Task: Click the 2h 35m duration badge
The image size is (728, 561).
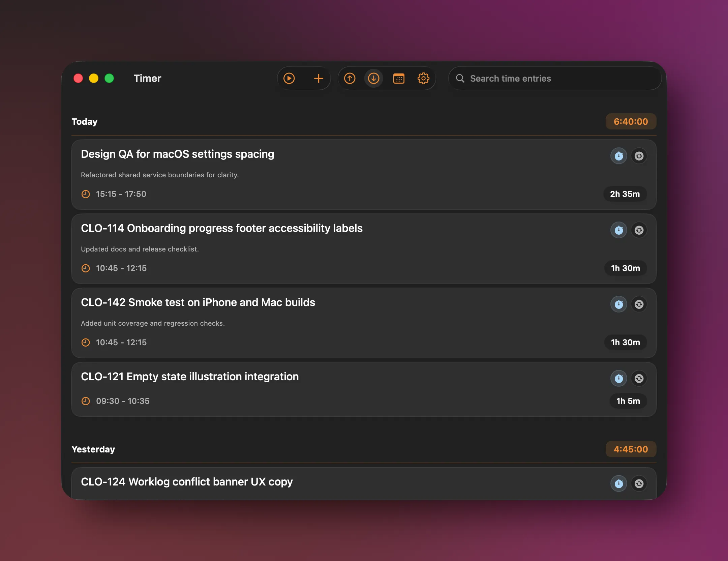Action: click(x=625, y=194)
